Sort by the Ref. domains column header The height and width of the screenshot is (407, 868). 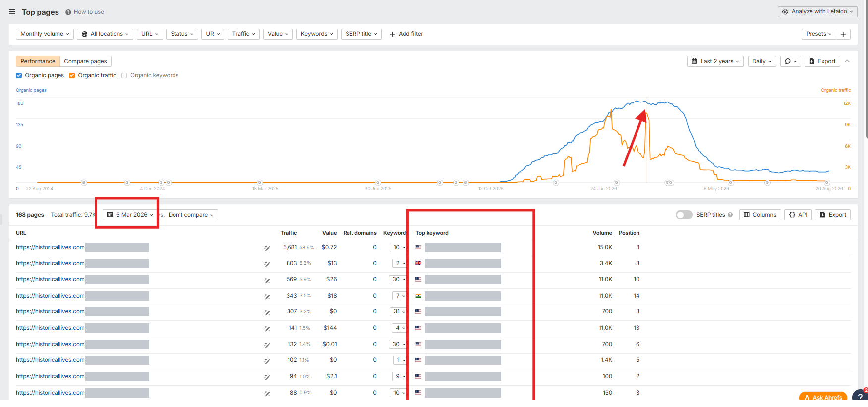(360, 233)
